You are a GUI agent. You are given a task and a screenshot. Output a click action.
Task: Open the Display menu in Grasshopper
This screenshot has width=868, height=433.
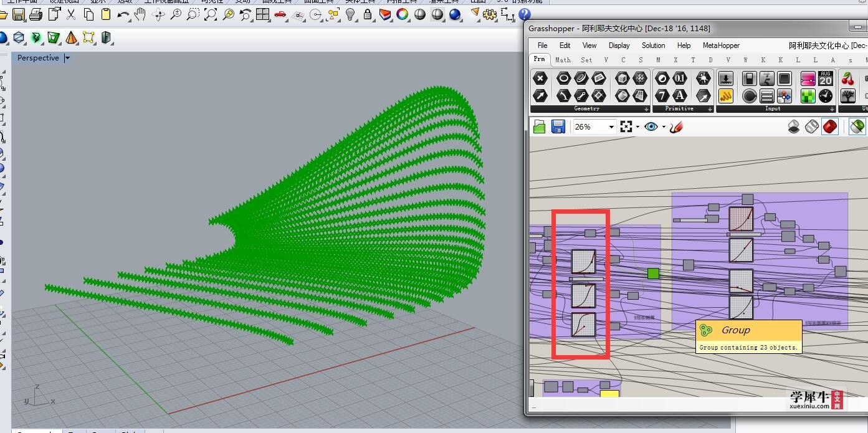pos(619,45)
